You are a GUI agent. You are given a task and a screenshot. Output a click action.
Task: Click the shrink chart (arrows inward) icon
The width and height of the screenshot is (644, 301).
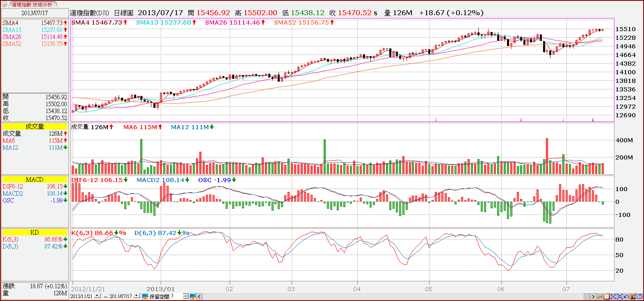pyautogui.click(x=613, y=296)
